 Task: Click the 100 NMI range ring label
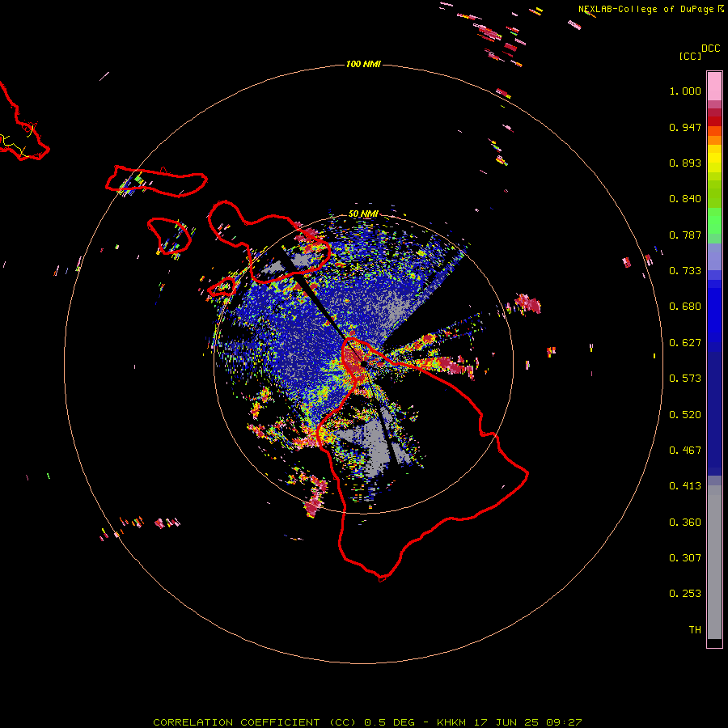363,64
